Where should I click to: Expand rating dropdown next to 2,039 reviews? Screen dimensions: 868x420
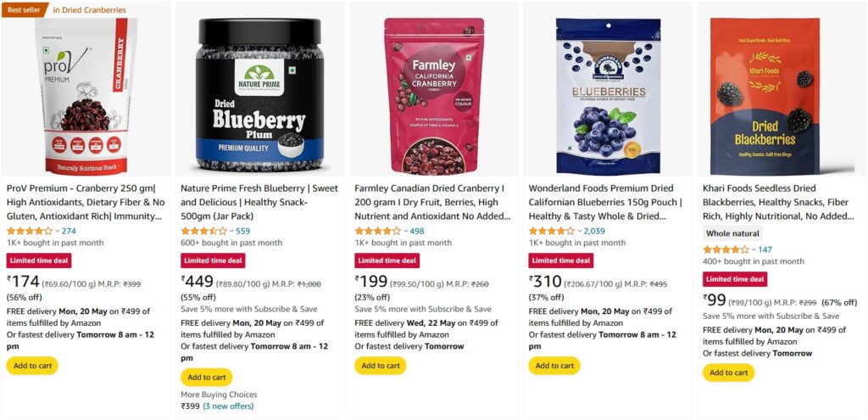click(580, 231)
